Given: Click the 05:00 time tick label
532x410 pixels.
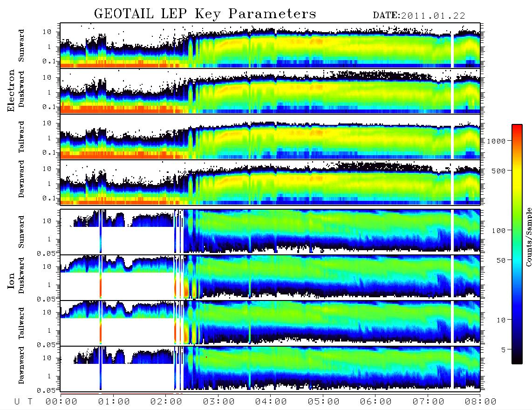Looking at the screenshot, I should coord(324,402).
